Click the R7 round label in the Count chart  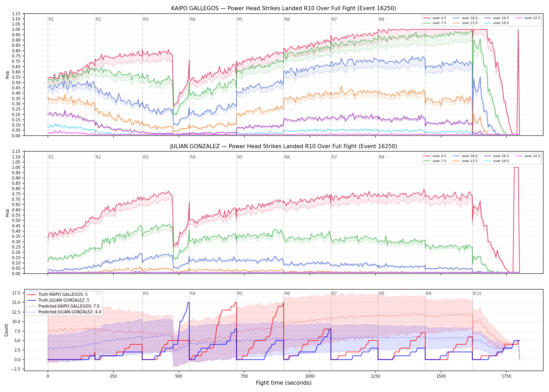point(334,293)
